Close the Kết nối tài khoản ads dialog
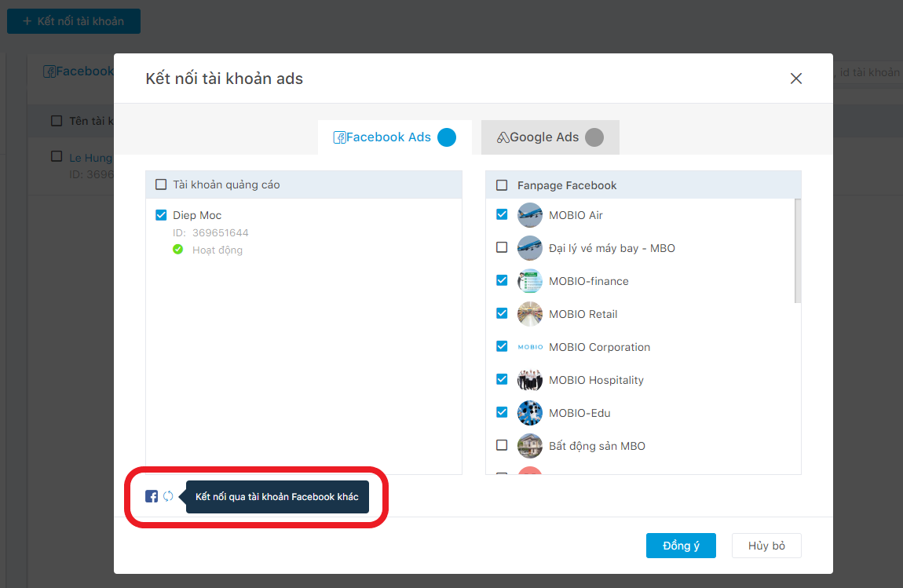Screen dimensions: 903x588 pos(796,79)
